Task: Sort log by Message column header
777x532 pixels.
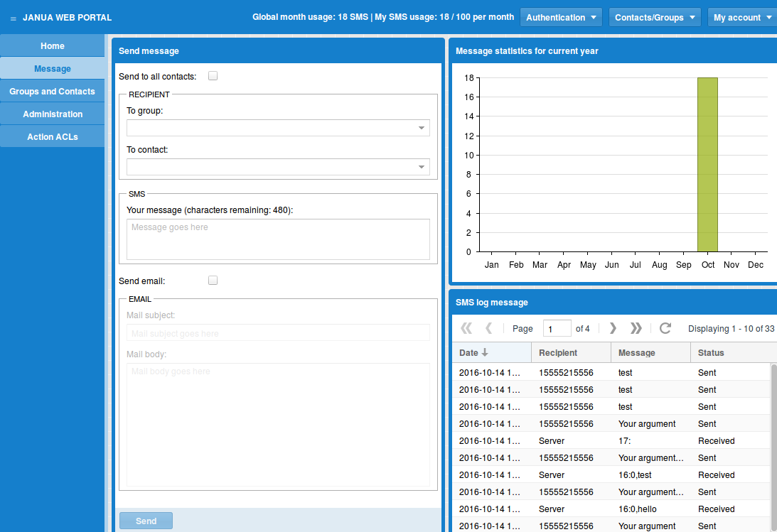Action: coord(650,353)
